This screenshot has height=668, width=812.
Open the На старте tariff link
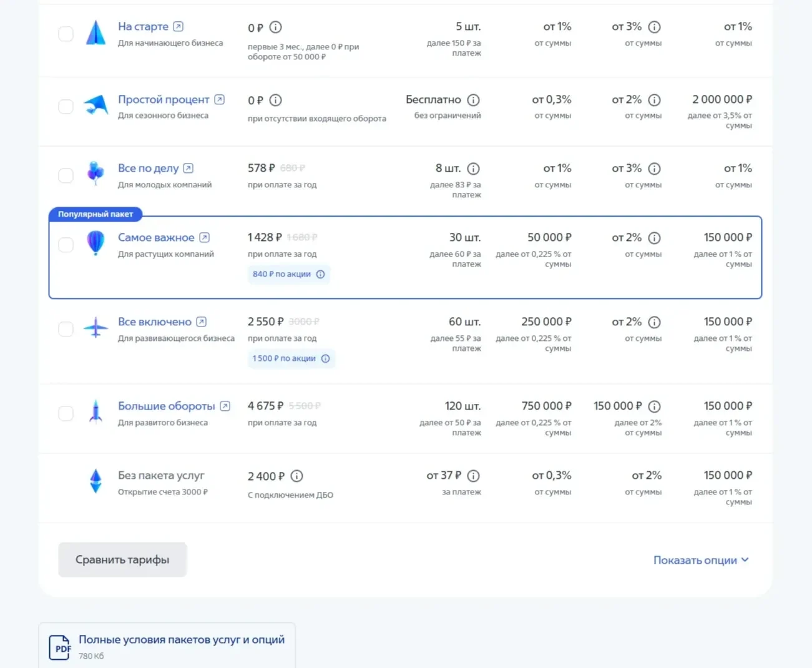(143, 26)
